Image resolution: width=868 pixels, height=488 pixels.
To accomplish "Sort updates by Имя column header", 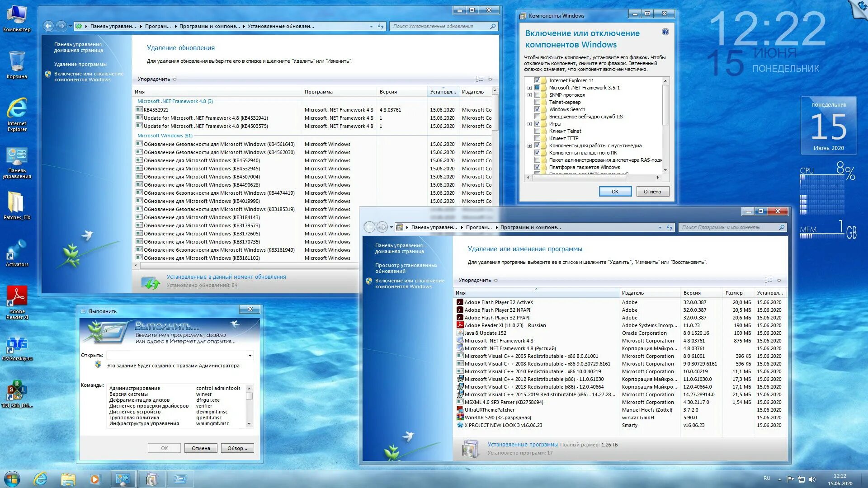I will pyautogui.click(x=217, y=92).
